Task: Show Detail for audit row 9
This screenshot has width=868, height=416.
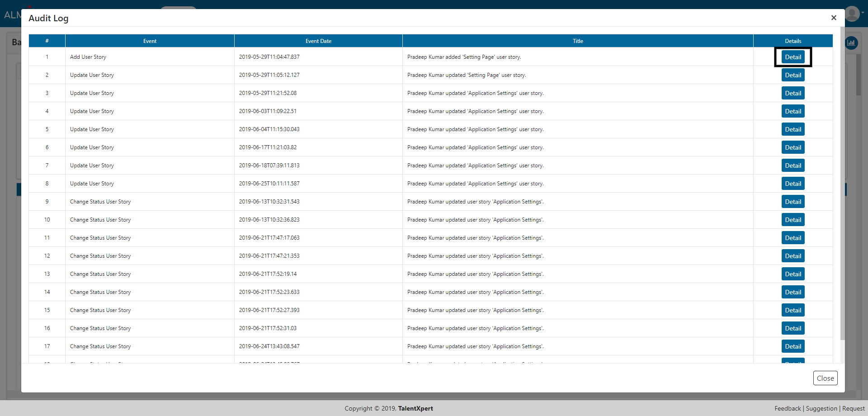Action: (793, 202)
